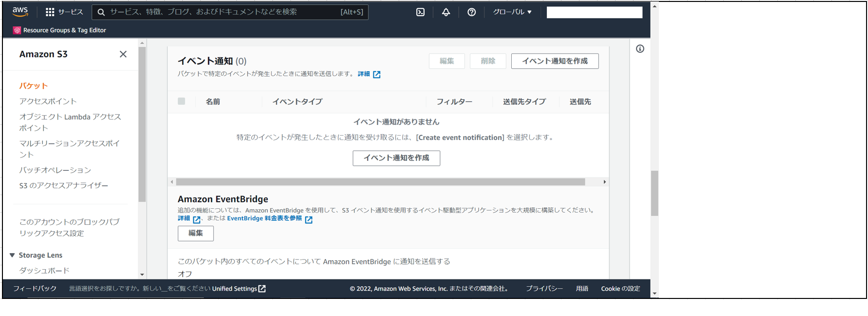Click external link icon after EventBridge 詳細
Screen dimensions: 868x316
pyautogui.click(x=196, y=219)
